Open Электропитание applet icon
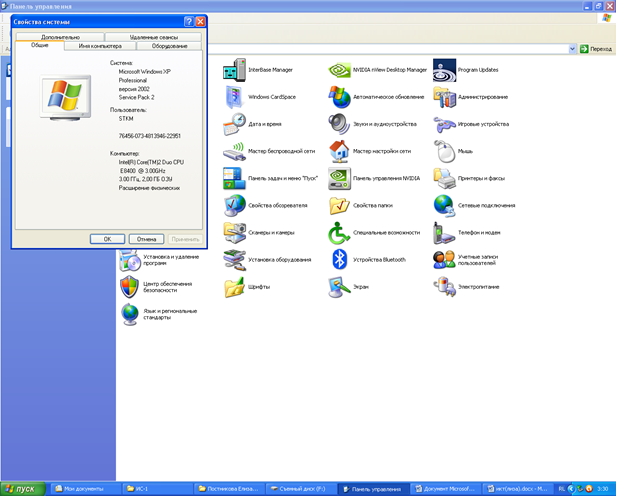The height and width of the screenshot is (497, 617). pyautogui.click(x=445, y=287)
